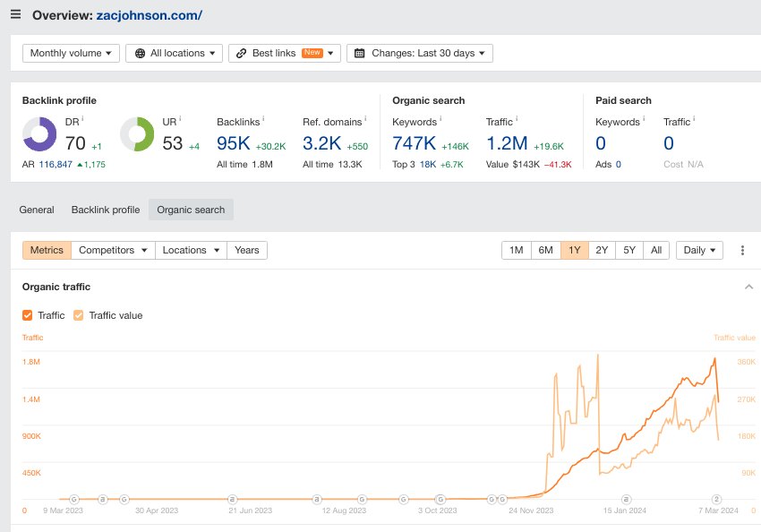Screen dimensions: 761x532
Task: Select the 6M time range
Action: point(545,251)
